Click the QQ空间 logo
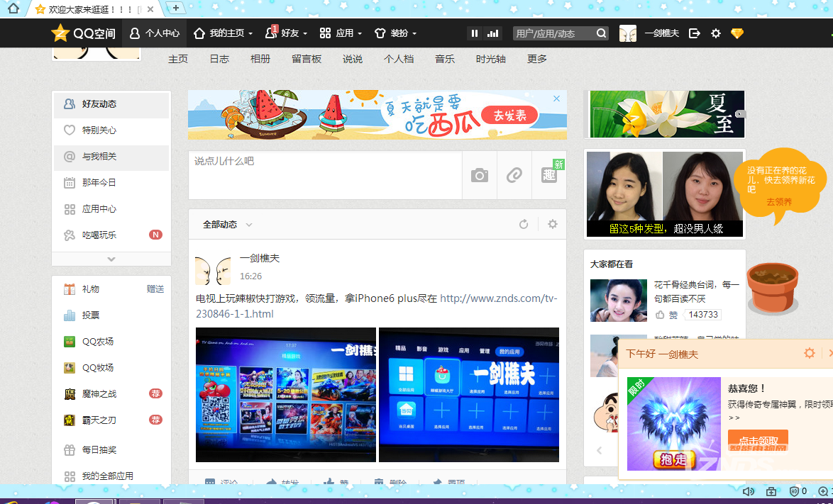Viewport: 833px width, 504px height. (x=83, y=33)
